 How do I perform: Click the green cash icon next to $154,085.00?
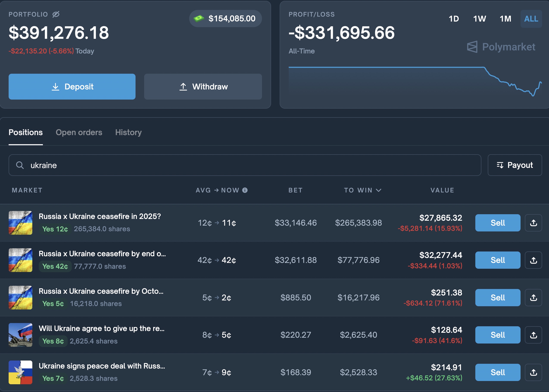pyautogui.click(x=199, y=18)
